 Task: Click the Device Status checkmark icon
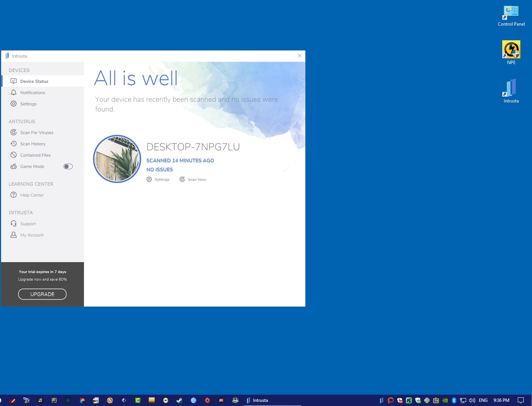[14, 81]
